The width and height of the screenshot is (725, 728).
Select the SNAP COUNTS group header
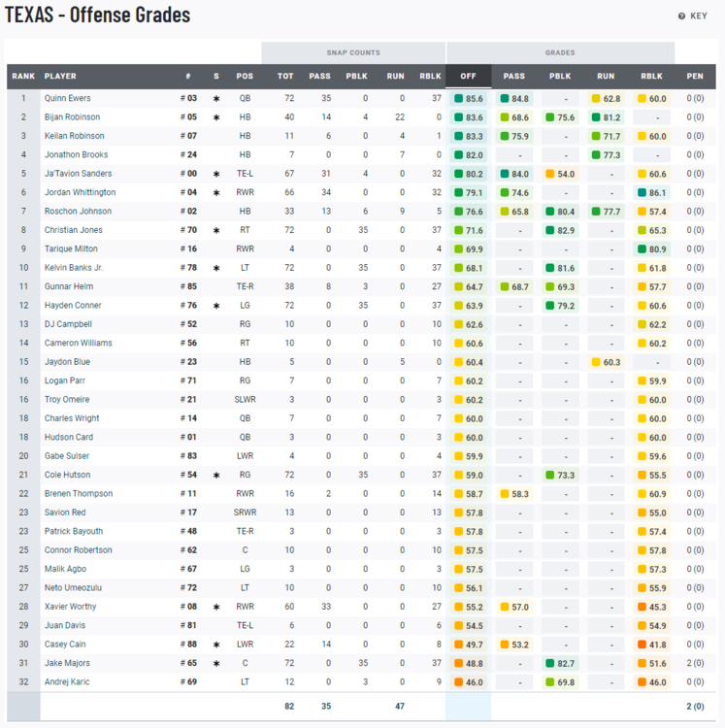click(352, 52)
